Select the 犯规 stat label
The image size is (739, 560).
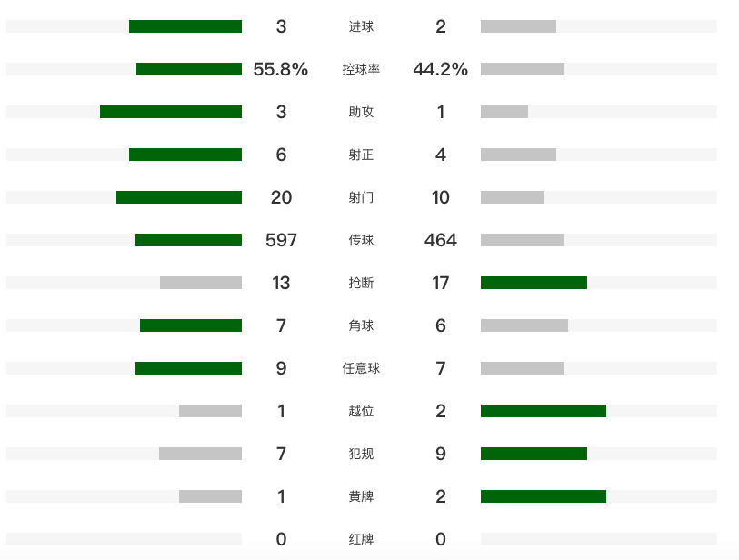pos(361,454)
